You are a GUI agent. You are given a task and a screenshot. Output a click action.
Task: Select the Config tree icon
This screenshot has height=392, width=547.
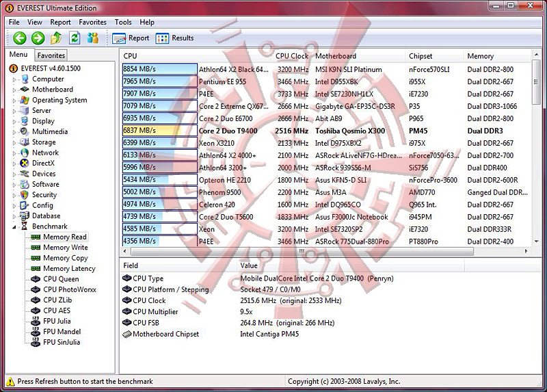point(25,205)
